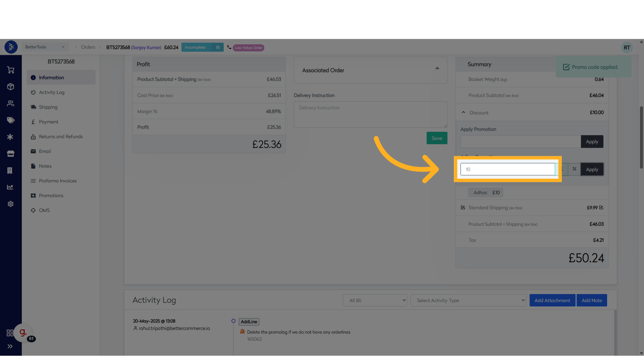Viewport: 644px width, 362px height.
Task: Open the analytics chart sidebar icon
Action: point(10,187)
